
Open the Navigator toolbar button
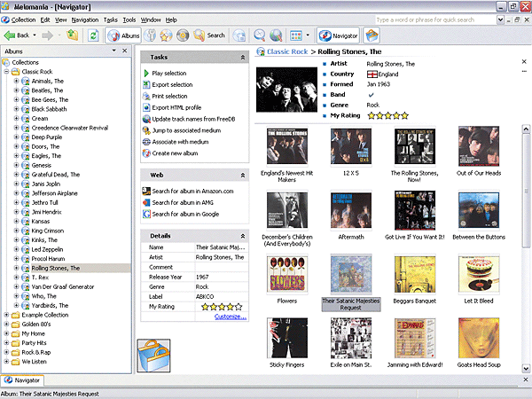pos(338,35)
